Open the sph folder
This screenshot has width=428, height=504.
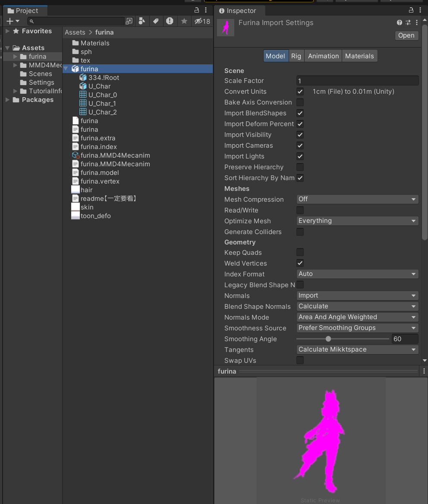coord(82,52)
